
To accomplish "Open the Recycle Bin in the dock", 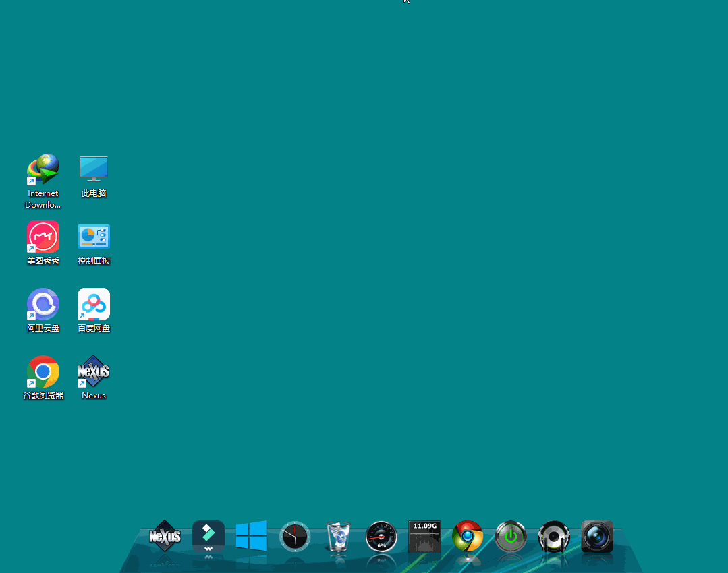I will tap(338, 537).
